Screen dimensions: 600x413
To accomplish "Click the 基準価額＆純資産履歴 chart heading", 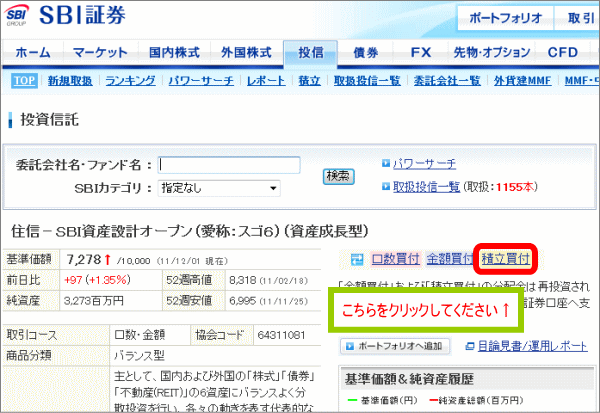I will pyautogui.click(x=409, y=379).
